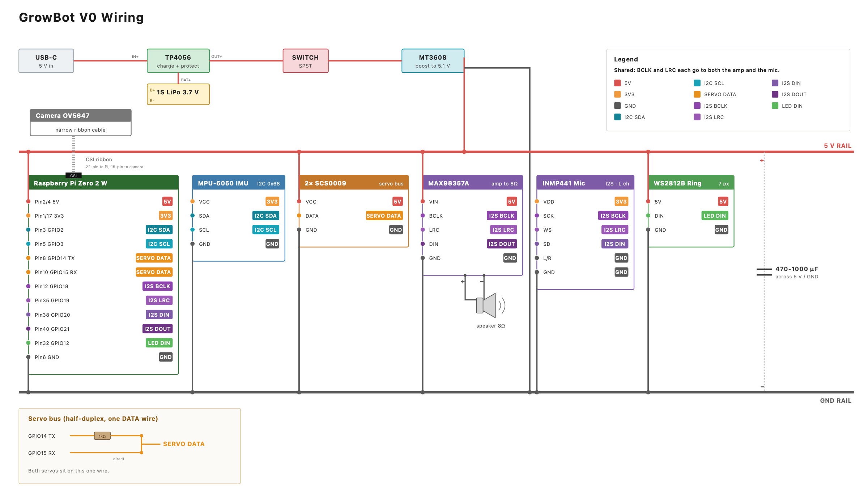This screenshot has width=868, height=496.
Task: Click the 5V tag on MAX98357A VIN row
Action: click(511, 202)
